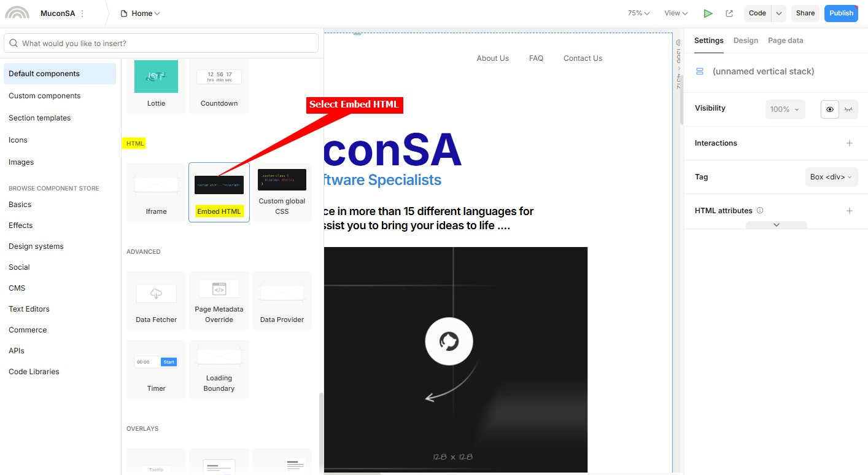The image size is (868, 475).
Task: Click Contact Us link on canvas
Action: coord(583,58)
